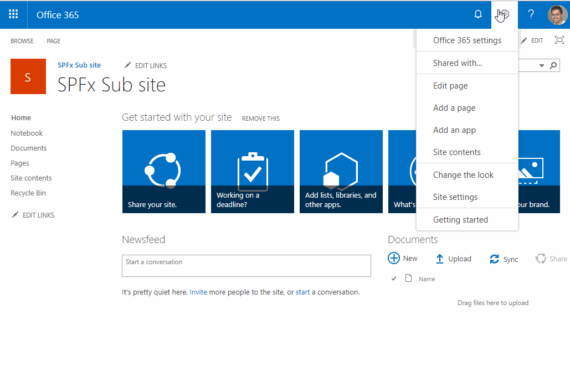The image size is (570, 392).
Task: Click the orange S site logo
Action: [x=28, y=76]
